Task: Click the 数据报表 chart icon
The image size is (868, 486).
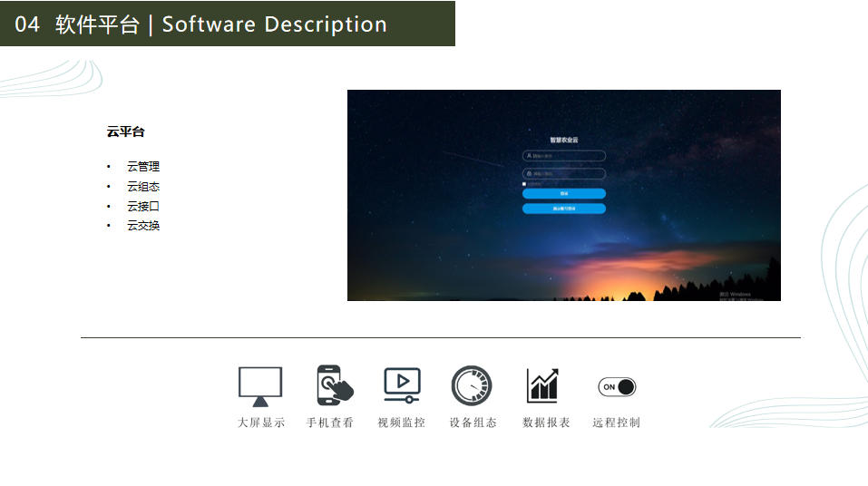Action: [x=542, y=385]
